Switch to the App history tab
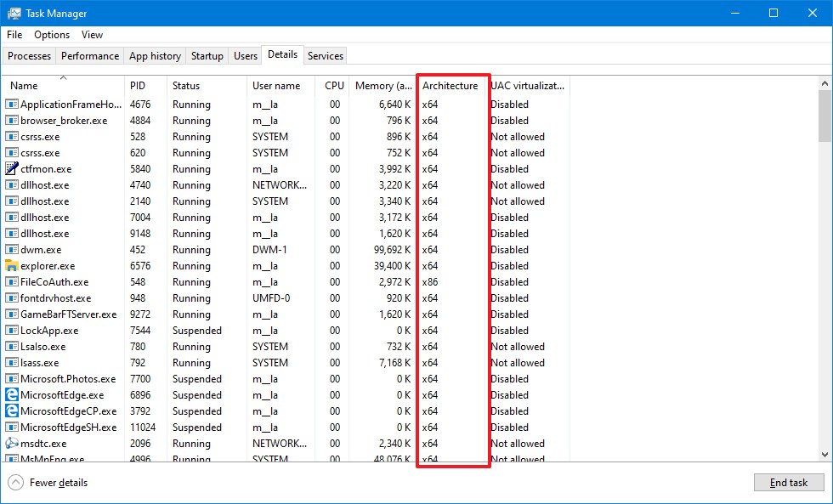 (155, 56)
